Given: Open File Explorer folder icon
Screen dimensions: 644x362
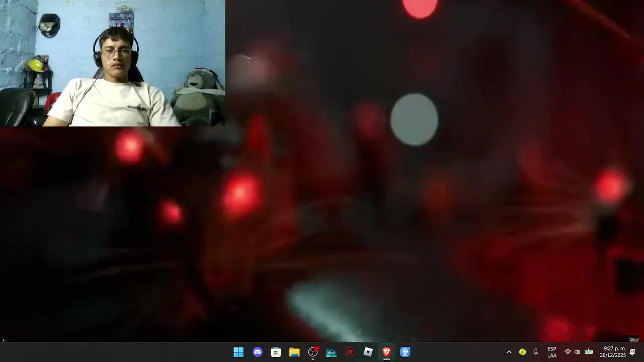Looking at the screenshot, I should coord(294,352).
